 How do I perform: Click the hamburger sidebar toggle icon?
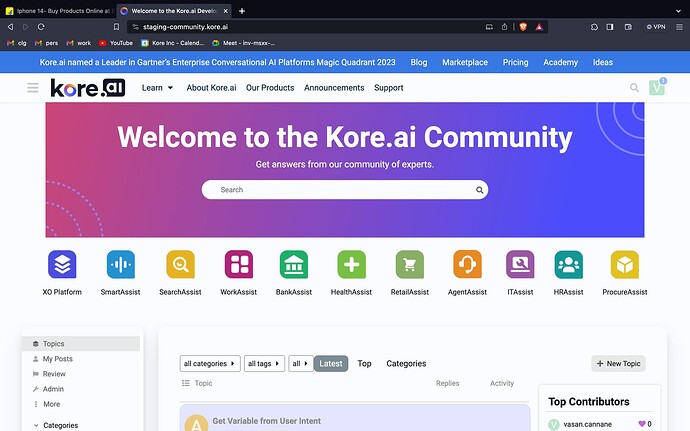coord(33,88)
